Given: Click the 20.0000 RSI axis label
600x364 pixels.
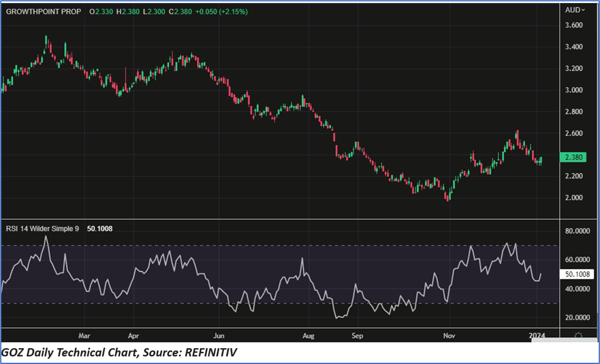Looking at the screenshot, I should 577,317.
